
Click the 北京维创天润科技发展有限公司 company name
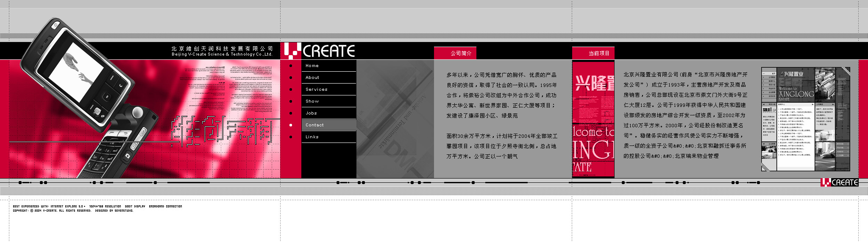coord(222,49)
